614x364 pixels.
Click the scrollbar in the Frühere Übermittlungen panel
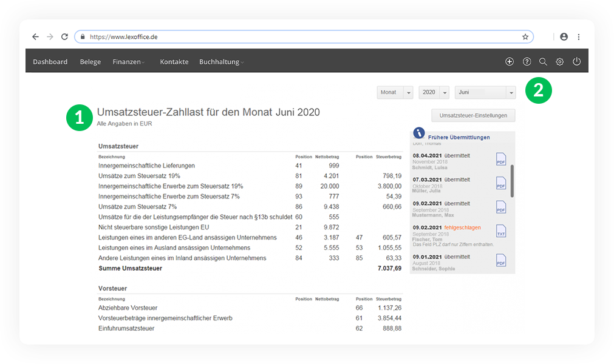point(512,181)
